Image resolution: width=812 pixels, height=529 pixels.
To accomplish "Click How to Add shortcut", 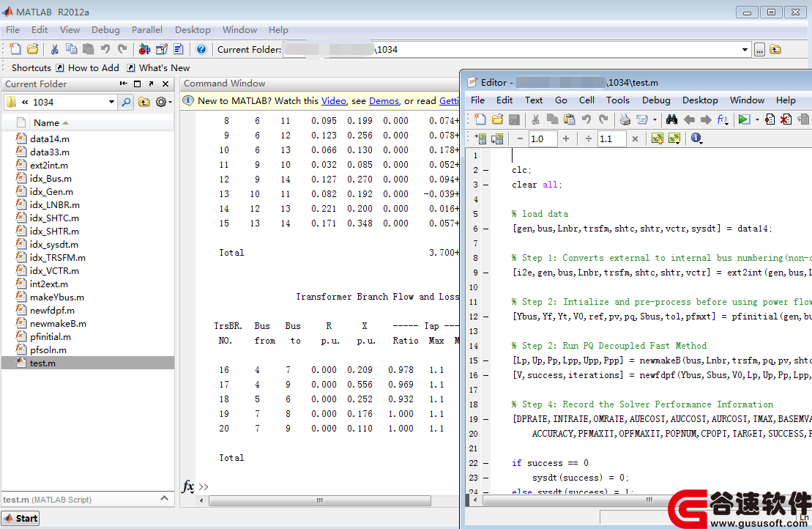I will (87, 68).
